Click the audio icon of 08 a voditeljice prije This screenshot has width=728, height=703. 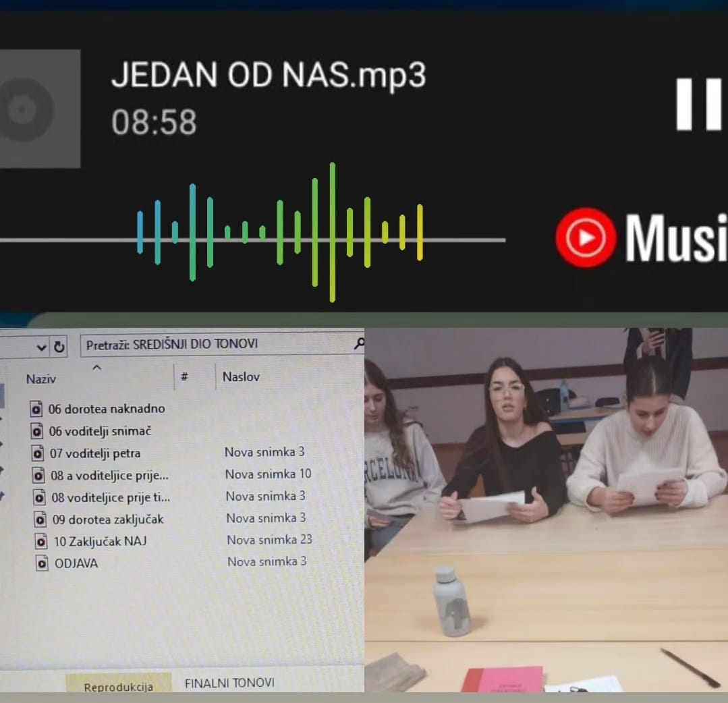click(38, 476)
